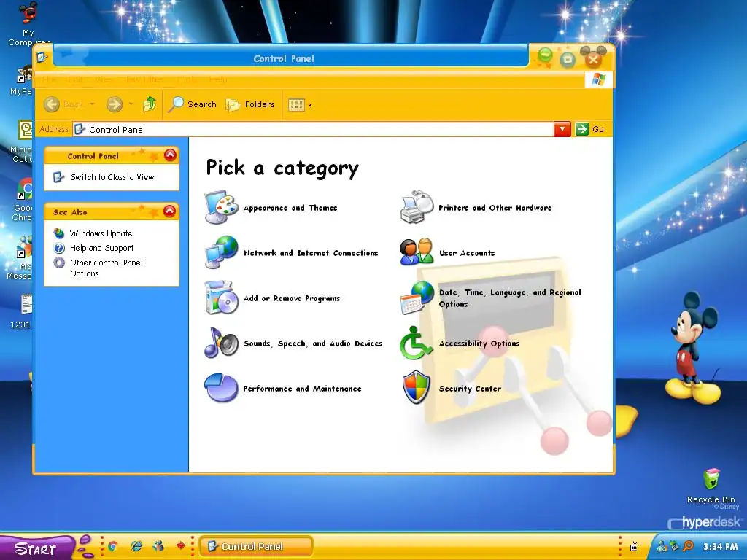Click the Messenger people tray icon
Image resolution: width=747 pixels, height=560 pixels.
pyautogui.click(x=662, y=547)
